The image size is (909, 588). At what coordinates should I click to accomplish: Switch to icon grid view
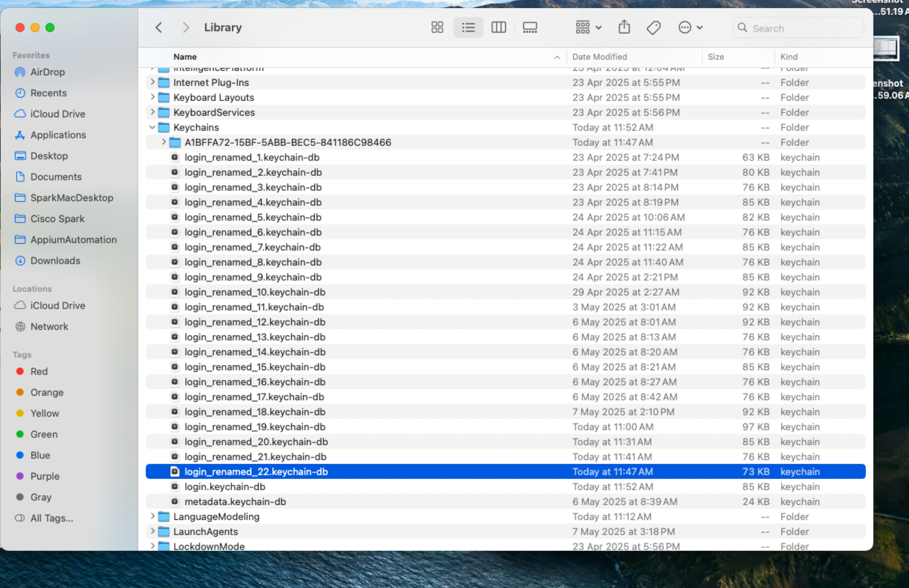coord(437,28)
